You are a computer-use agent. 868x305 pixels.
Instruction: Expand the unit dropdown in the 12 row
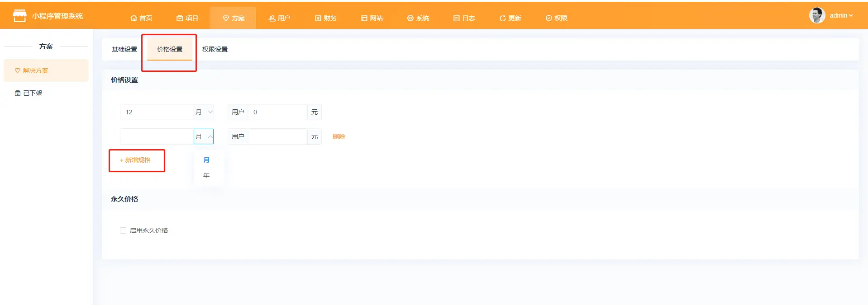[204, 112]
